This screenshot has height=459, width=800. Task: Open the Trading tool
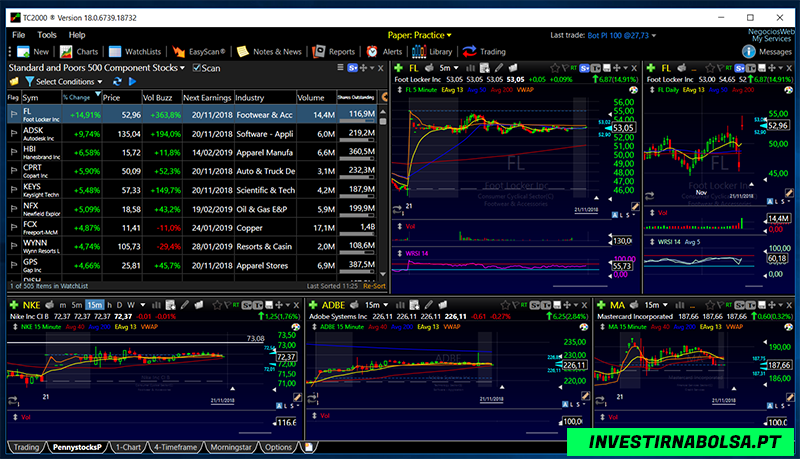(484, 52)
